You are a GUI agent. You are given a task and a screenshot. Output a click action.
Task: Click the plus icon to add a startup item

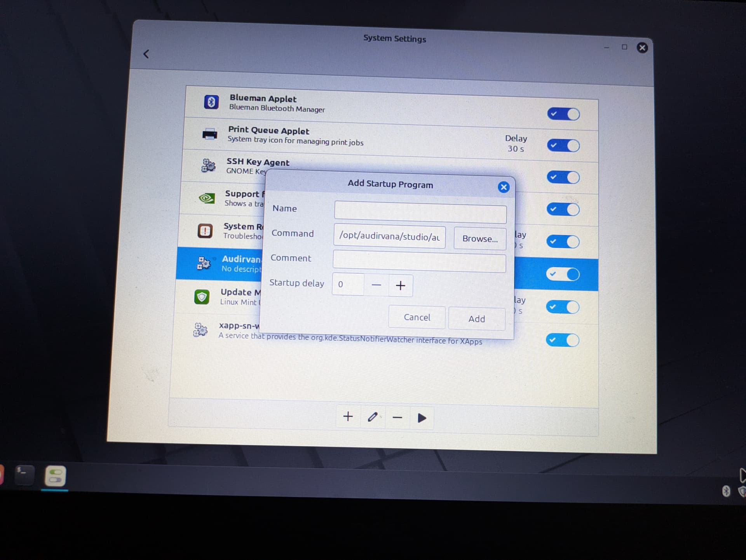(348, 416)
